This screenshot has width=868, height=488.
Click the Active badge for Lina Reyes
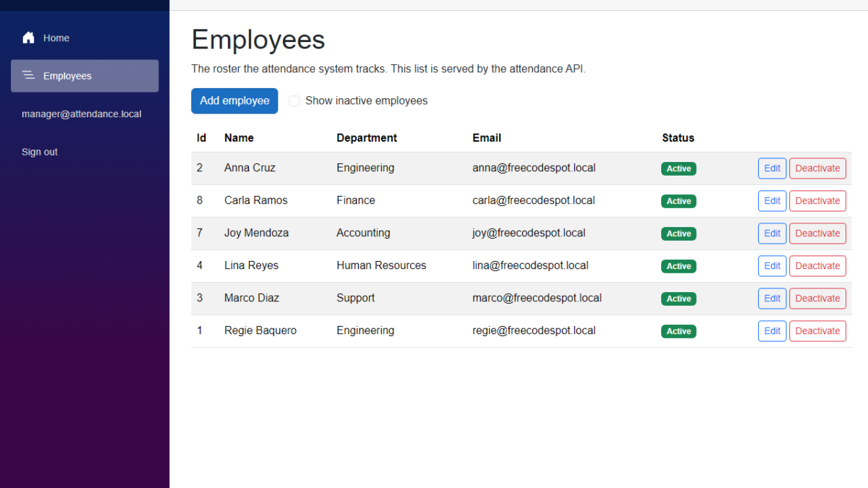pos(678,266)
